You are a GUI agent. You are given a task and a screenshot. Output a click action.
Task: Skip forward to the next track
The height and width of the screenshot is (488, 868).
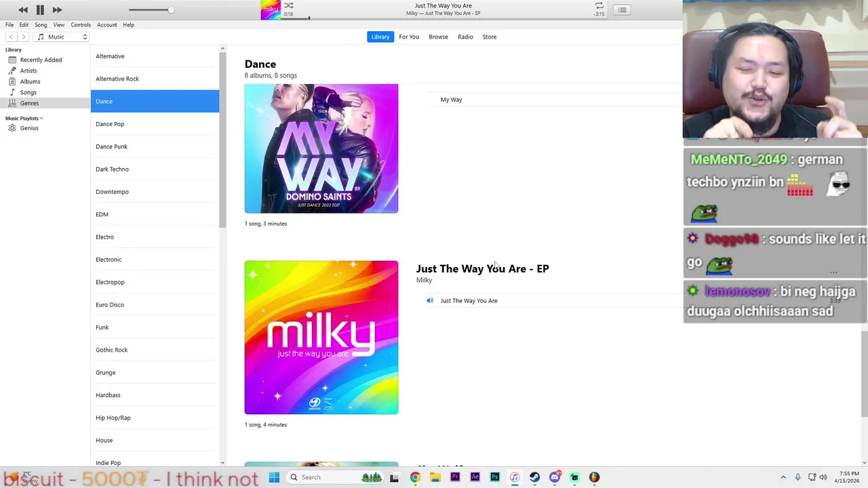(x=57, y=9)
